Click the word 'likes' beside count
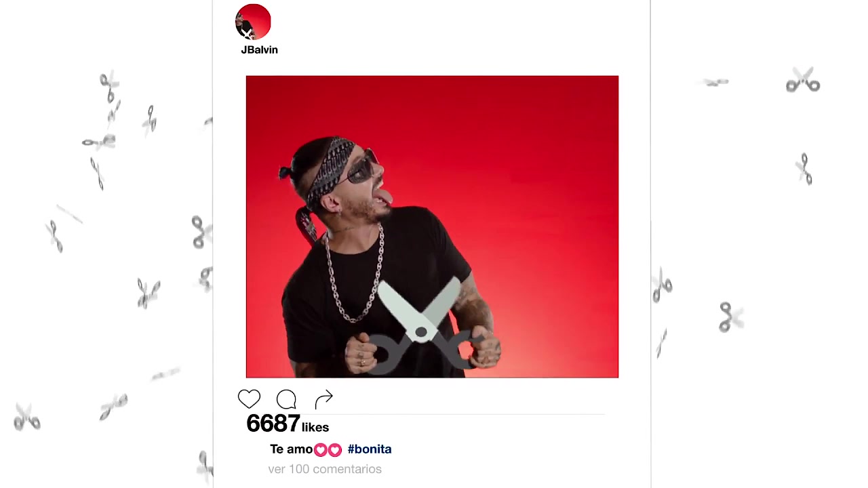The height and width of the screenshot is (488, 868). [x=315, y=427]
